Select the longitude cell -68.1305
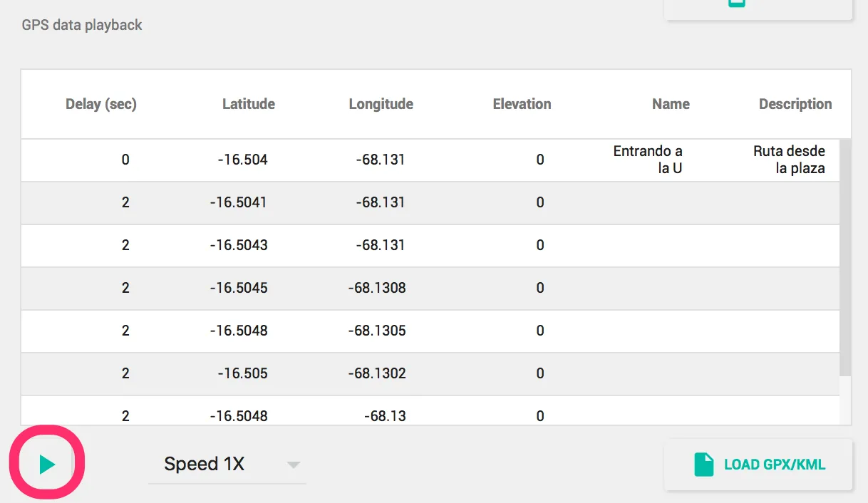 click(377, 331)
